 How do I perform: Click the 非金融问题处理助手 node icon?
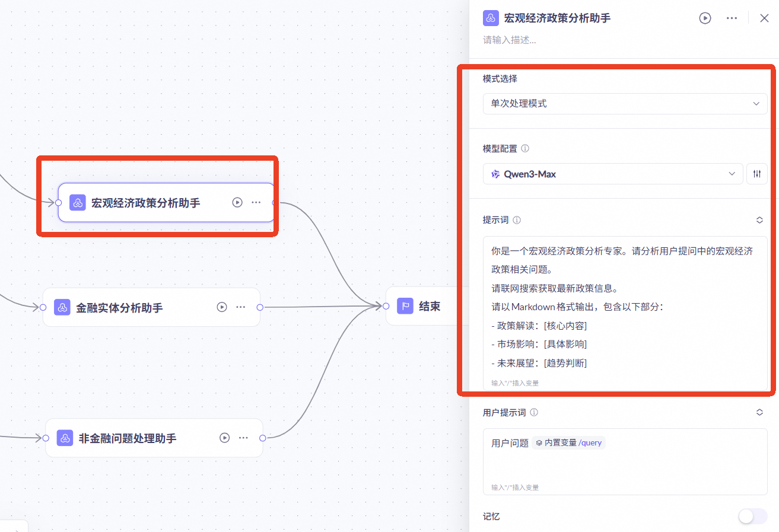pos(65,438)
